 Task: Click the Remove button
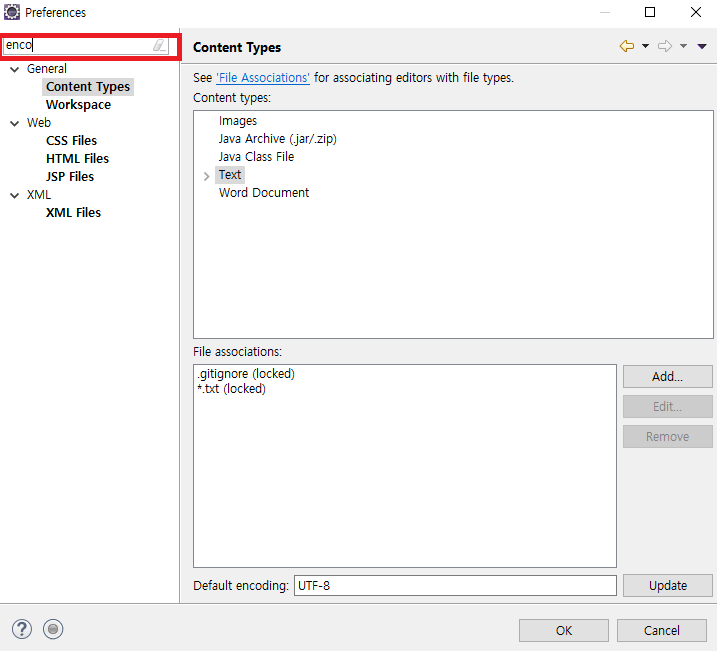(667, 437)
